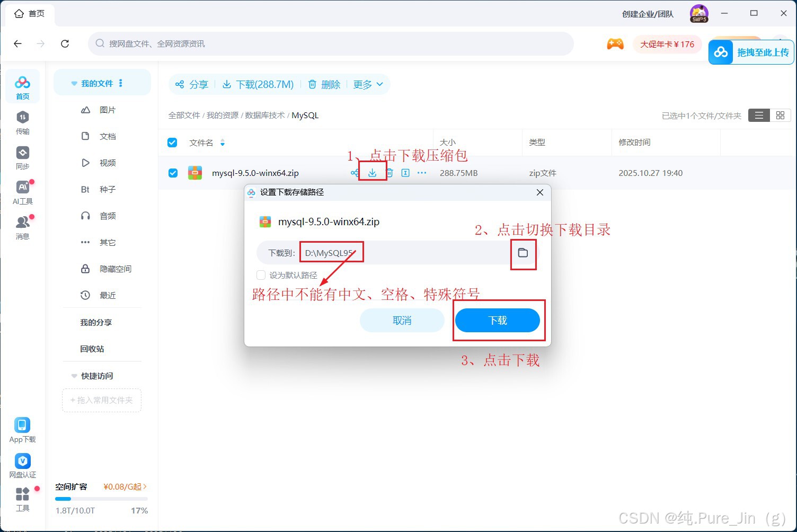Select the 同步 sidebar icon
797x532 pixels.
pyautogui.click(x=22, y=157)
